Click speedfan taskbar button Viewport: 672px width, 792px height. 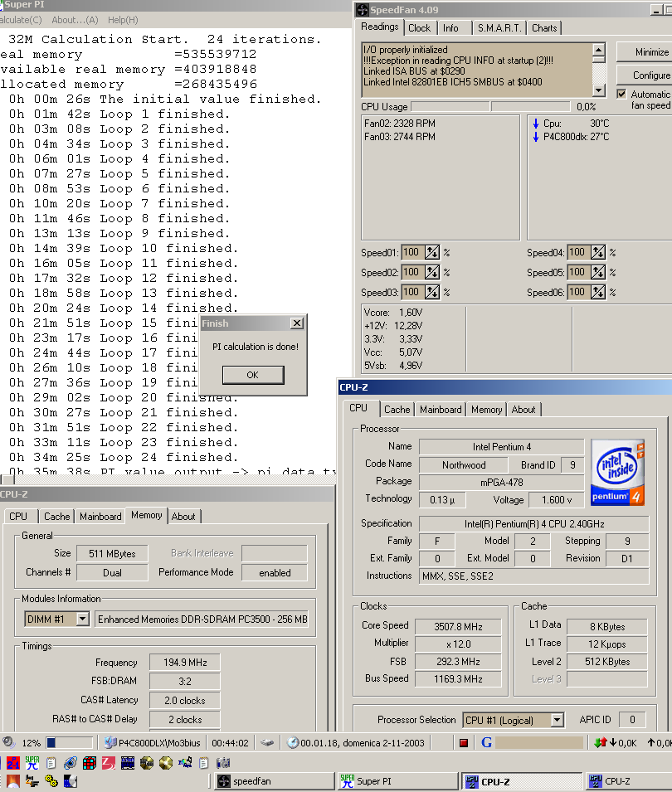click(x=275, y=781)
